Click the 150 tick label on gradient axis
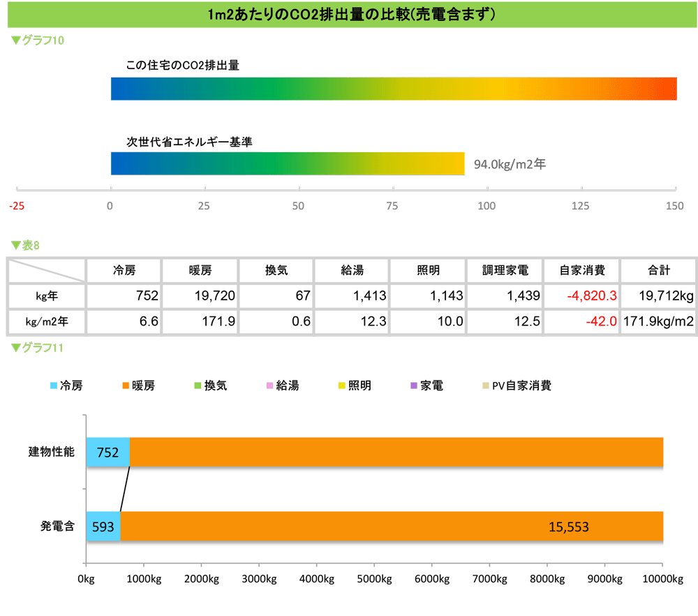 tap(675, 206)
